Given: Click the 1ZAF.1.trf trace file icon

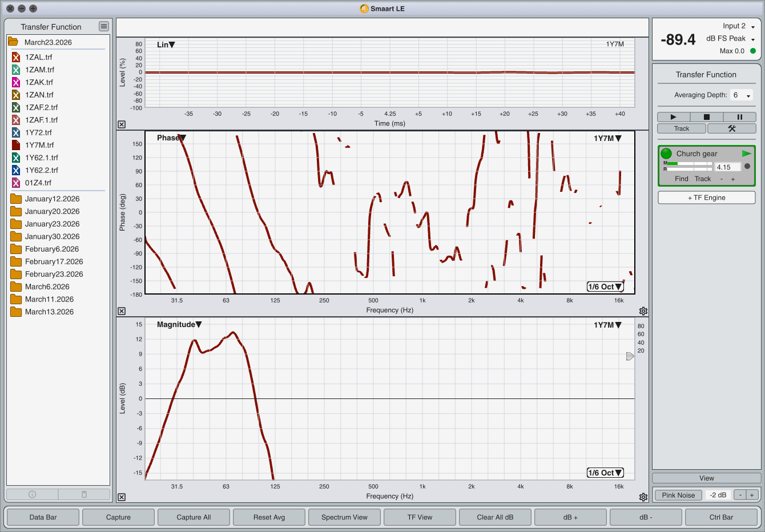Looking at the screenshot, I should tap(16, 120).
